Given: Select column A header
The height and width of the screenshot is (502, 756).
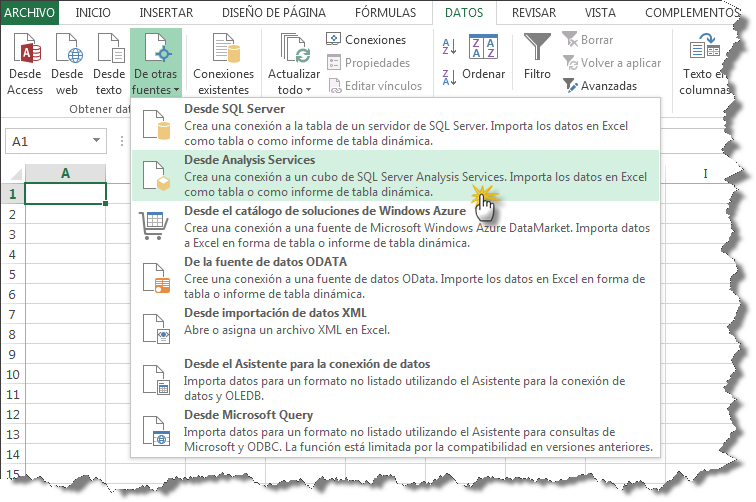Looking at the screenshot, I should tap(65, 173).
